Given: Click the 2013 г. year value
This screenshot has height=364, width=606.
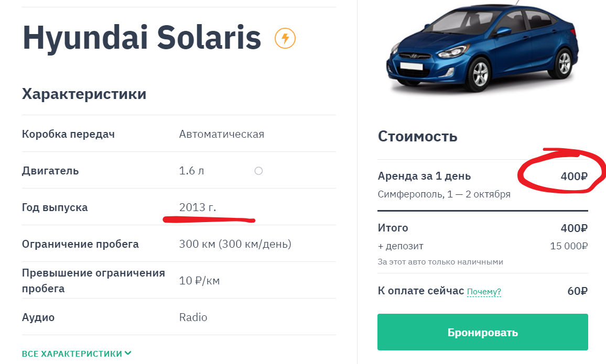Looking at the screenshot, I should (198, 207).
